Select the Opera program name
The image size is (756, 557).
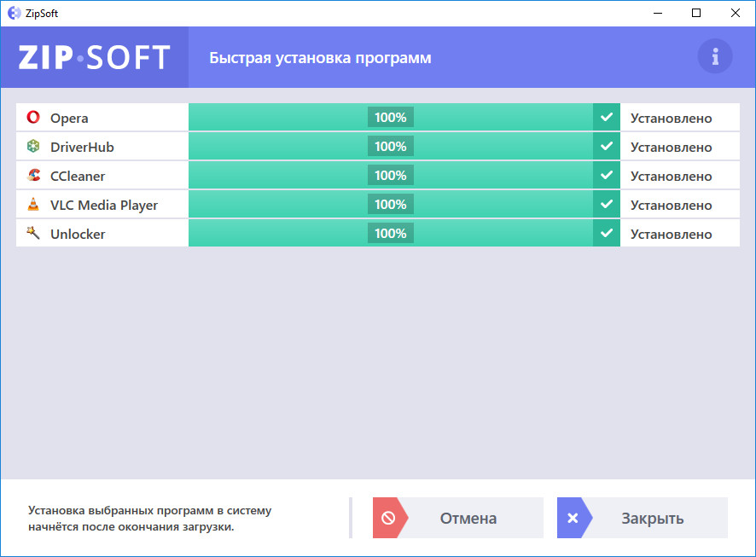(69, 119)
